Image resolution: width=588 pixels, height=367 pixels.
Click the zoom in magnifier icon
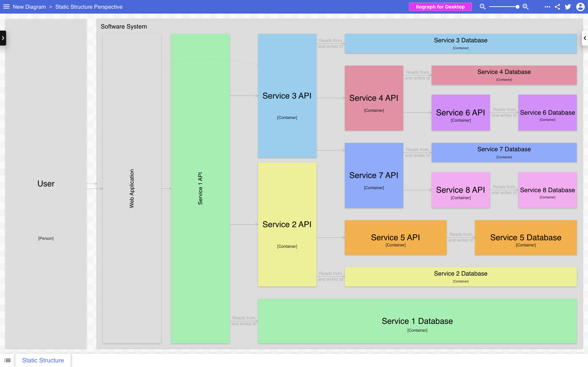pos(525,7)
